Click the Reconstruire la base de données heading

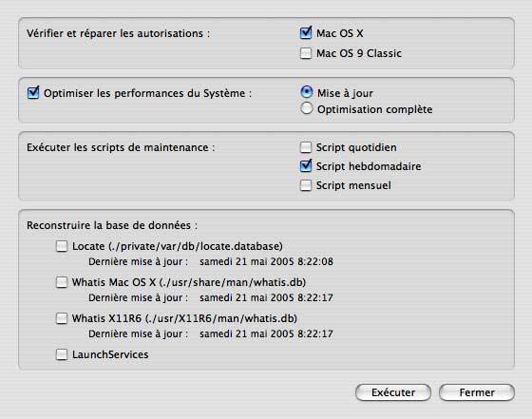(x=112, y=225)
